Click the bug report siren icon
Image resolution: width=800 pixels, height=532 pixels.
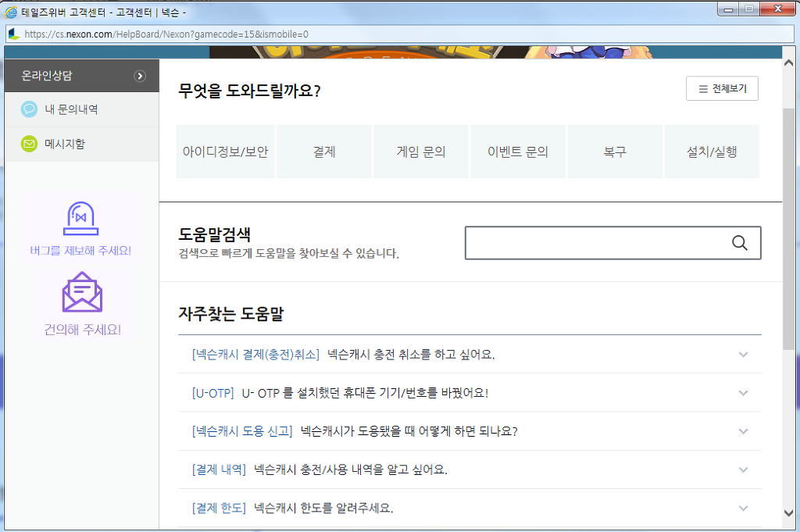point(80,218)
